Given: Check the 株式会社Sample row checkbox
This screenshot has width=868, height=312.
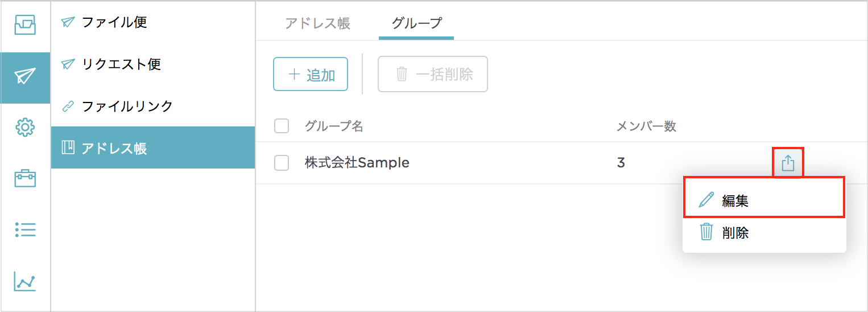Looking at the screenshot, I should point(282,163).
